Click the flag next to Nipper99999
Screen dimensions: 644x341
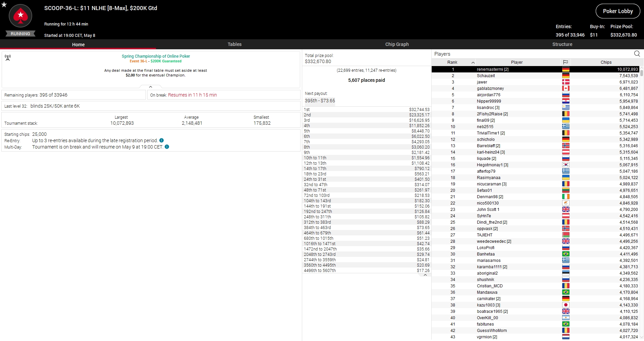(x=566, y=101)
